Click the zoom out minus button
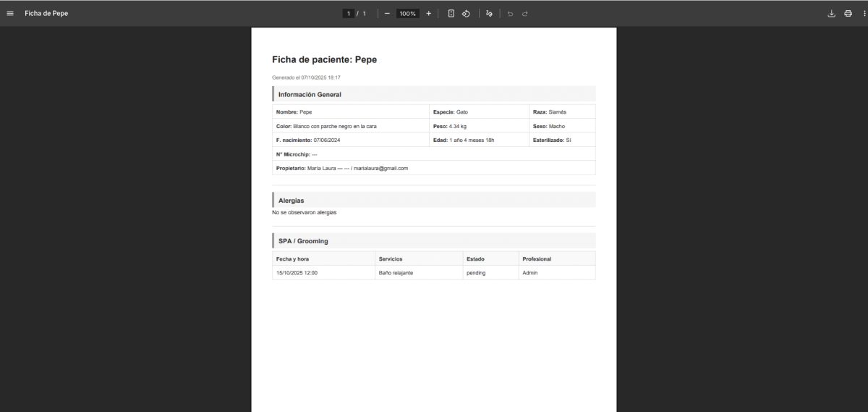The width and height of the screenshot is (868, 412). coord(387,13)
